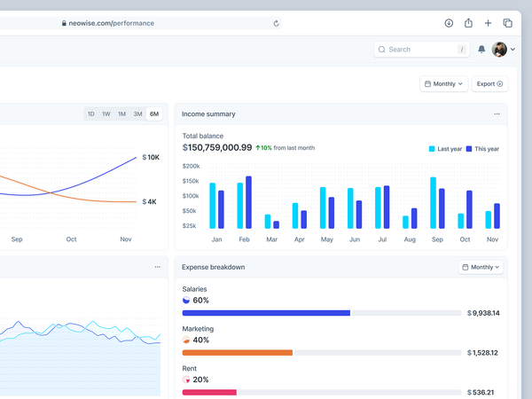Click the padlock icon in address bar
Image resolution: width=532 pixels, height=399 pixels.
click(64, 23)
